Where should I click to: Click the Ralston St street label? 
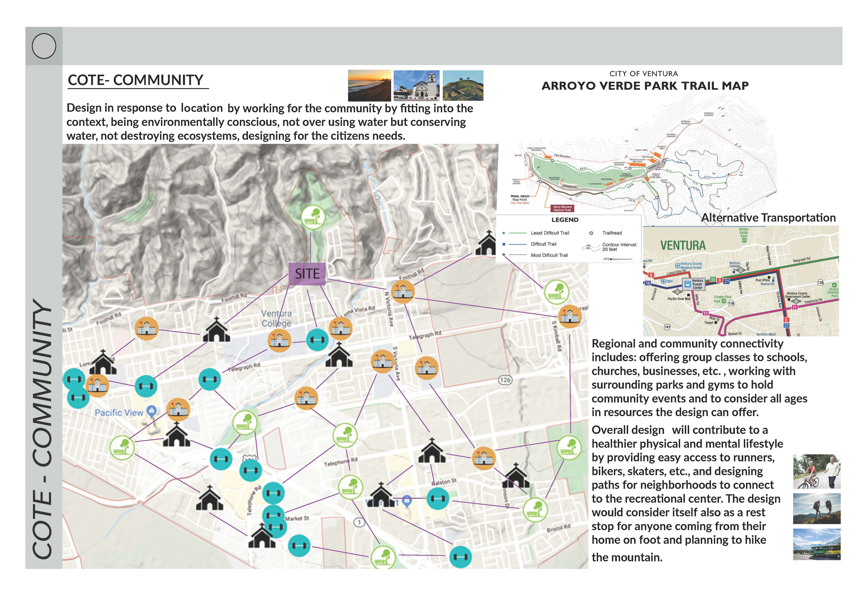point(444,482)
